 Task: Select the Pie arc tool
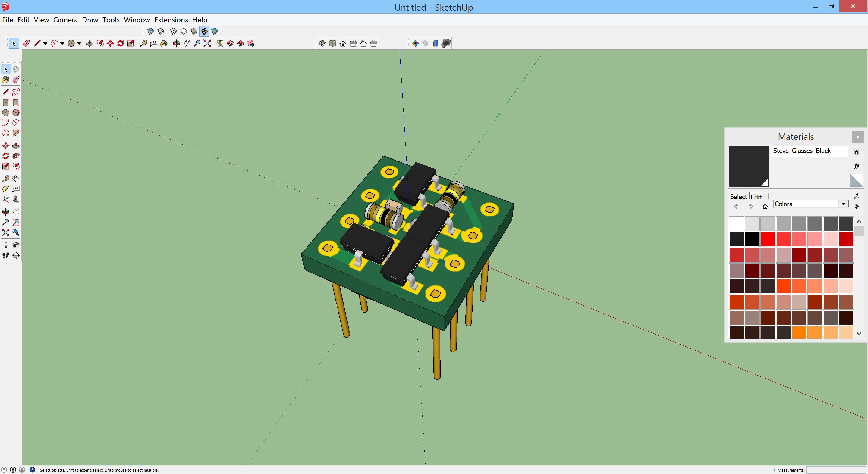[16, 133]
